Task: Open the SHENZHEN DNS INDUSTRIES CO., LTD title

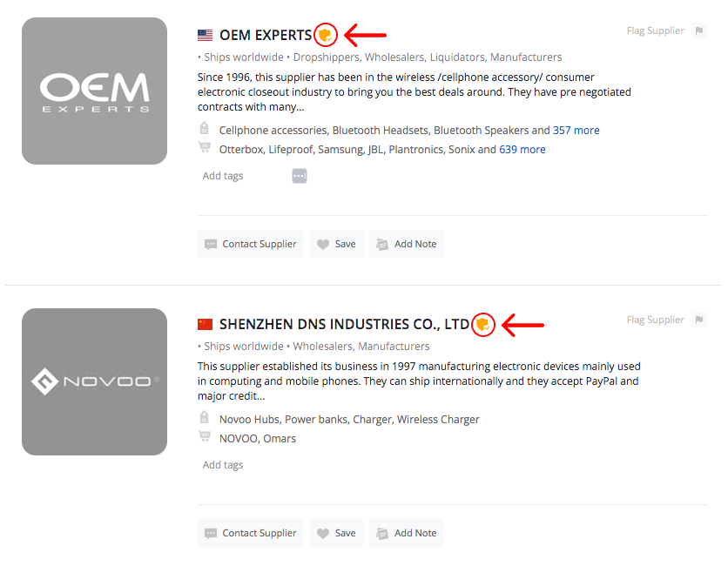Action: [344, 324]
